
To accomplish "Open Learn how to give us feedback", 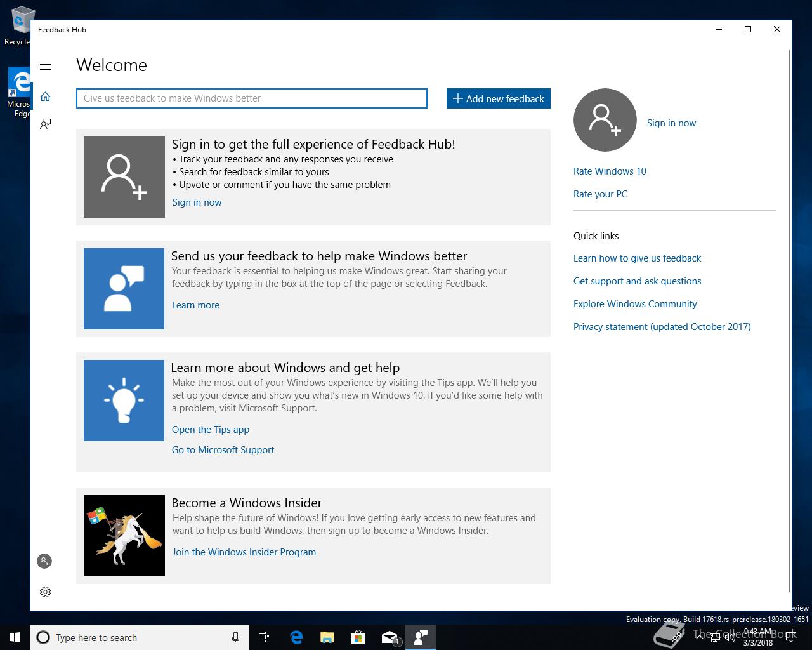I will 637,258.
